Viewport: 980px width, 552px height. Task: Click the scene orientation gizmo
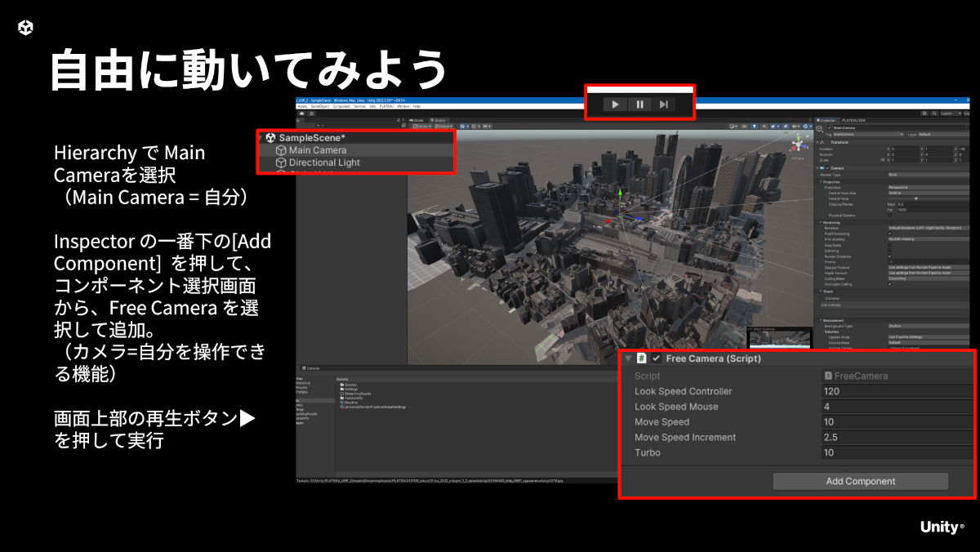click(797, 145)
